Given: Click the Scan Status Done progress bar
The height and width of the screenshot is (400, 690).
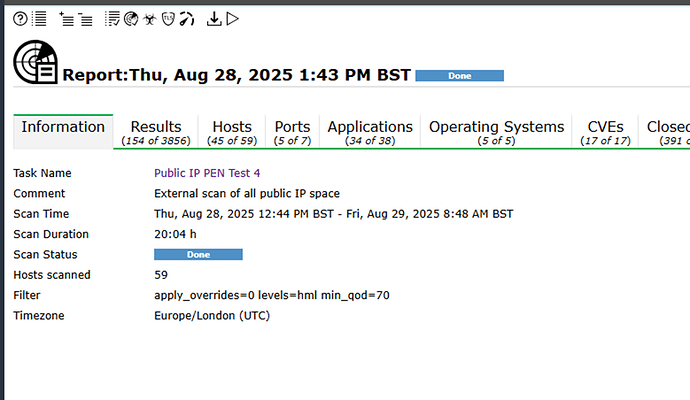Looking at the screenshot, I should (x=198, y=255).
